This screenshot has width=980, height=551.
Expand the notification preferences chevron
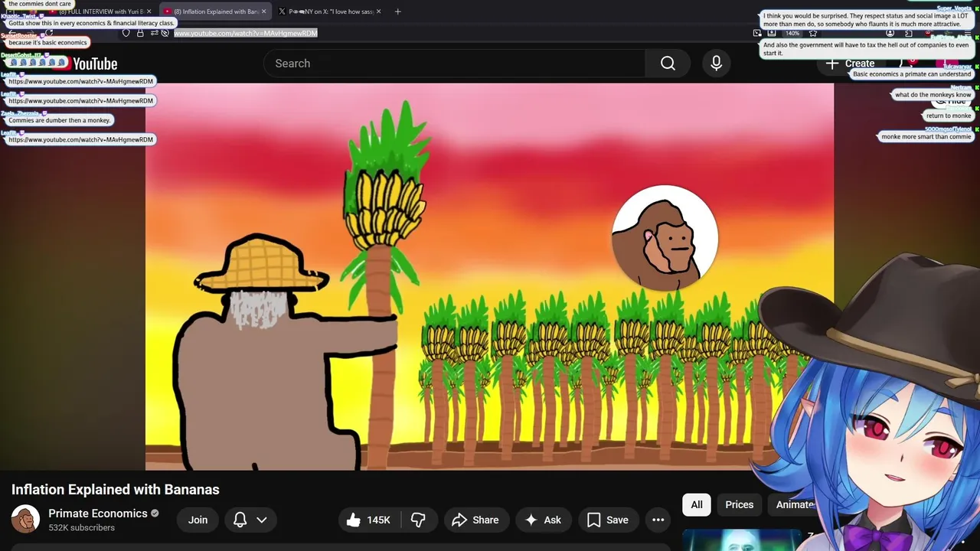click(261, 520)
